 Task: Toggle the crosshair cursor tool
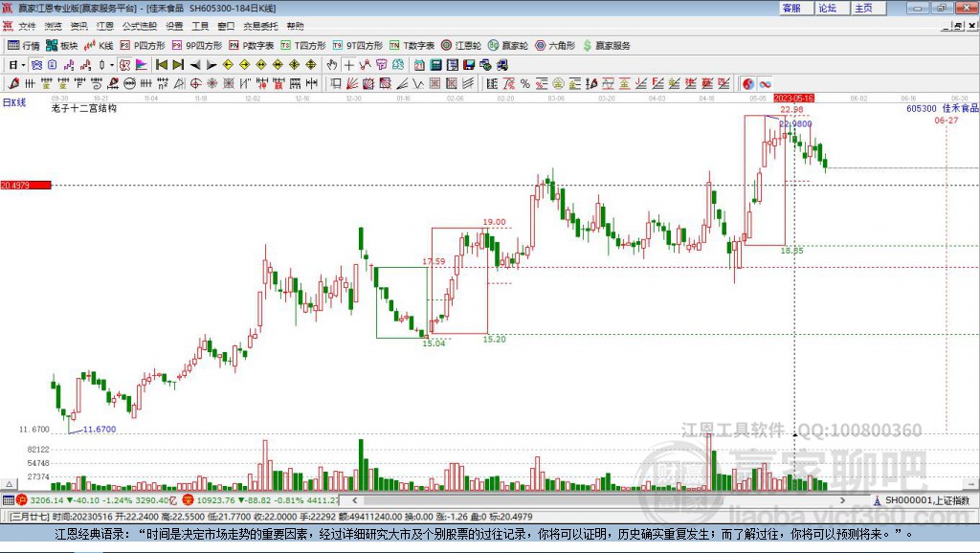click(x=348, y=65)
